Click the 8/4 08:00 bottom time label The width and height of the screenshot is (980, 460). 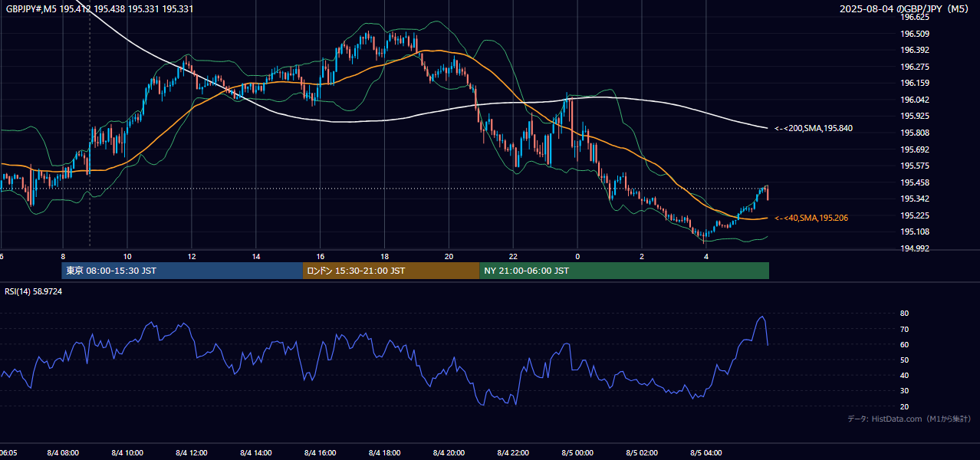tap(63, 453)
